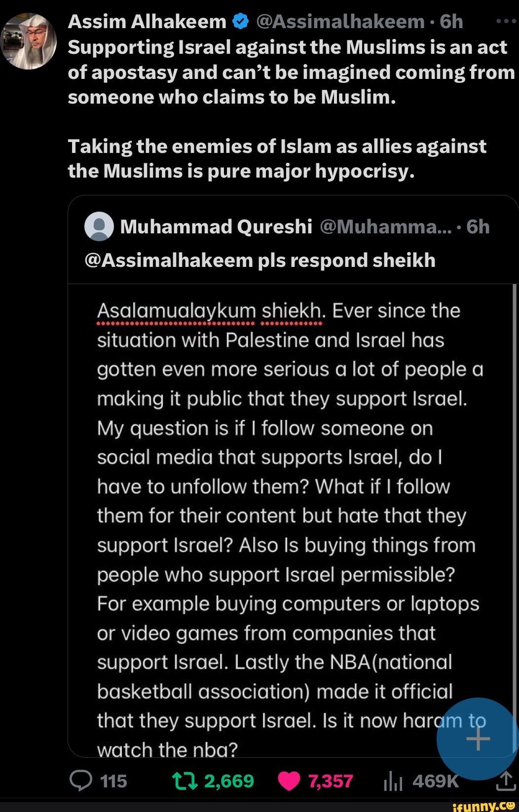Tap Muhammad Qureshi's gray avatar icon
Screen dimensions: 519x812
click(99, 226)
